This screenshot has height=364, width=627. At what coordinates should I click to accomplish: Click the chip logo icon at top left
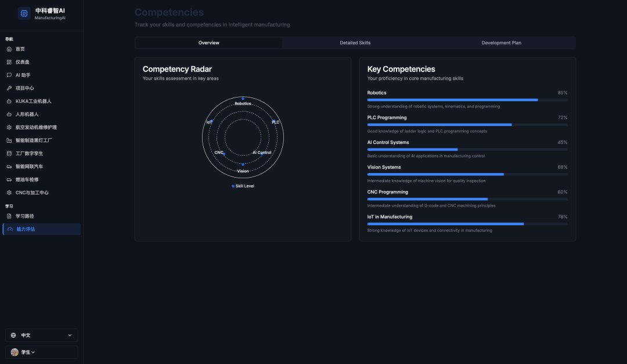[x=24, y=13]
